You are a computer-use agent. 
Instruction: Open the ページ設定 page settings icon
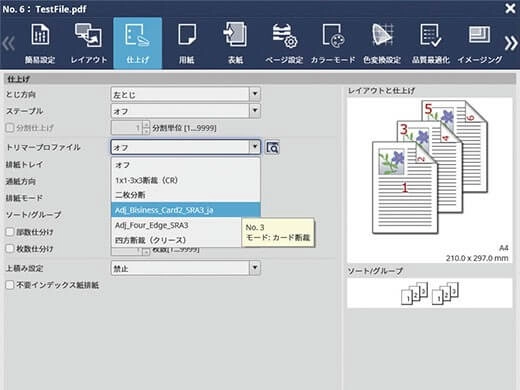(x=284, y=43)
